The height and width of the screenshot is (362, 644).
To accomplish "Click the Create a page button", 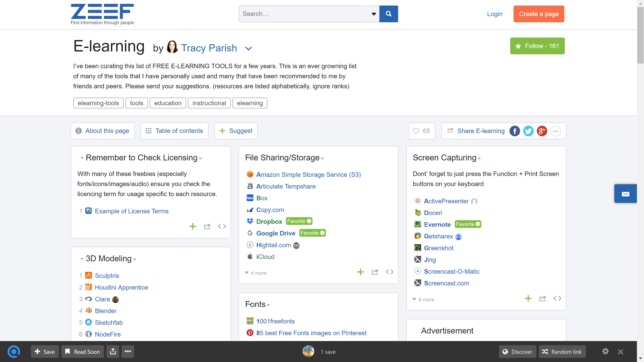I will pyautogui.click(x=538, y=14).
